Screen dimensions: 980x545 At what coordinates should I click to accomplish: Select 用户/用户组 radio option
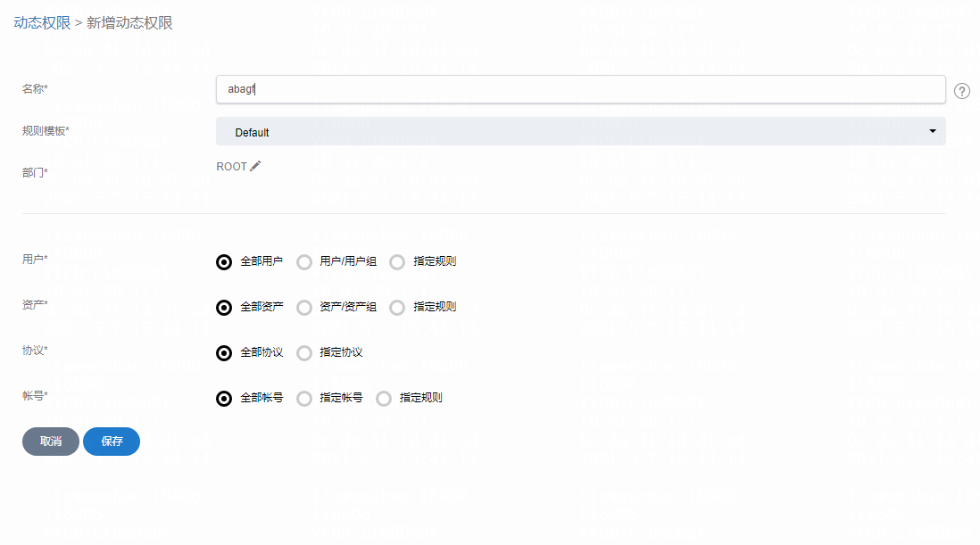[x=304, y=261]
